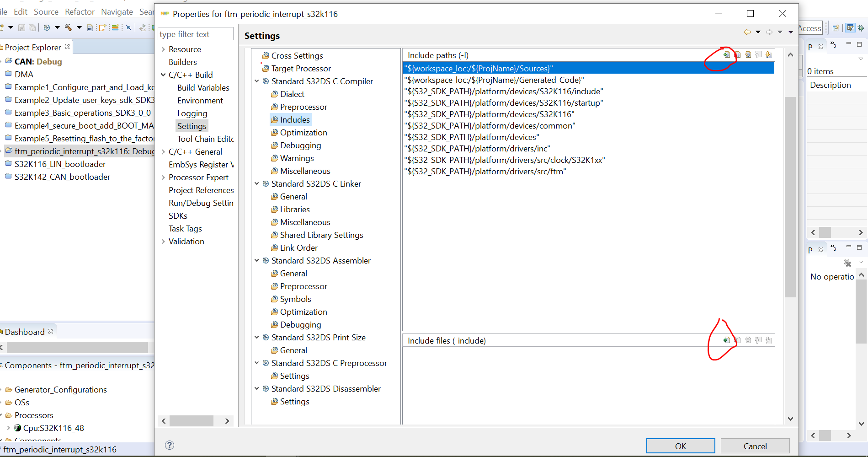This screenshot has height=457, width=868.
Task: Open Settings under C/C++ Build
Action: (192, 126)
